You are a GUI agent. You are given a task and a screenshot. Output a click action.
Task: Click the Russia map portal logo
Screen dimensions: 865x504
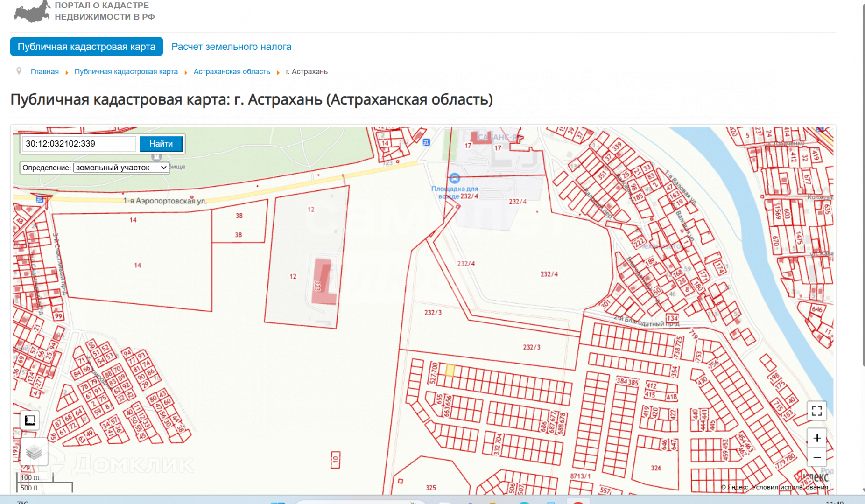32,11
